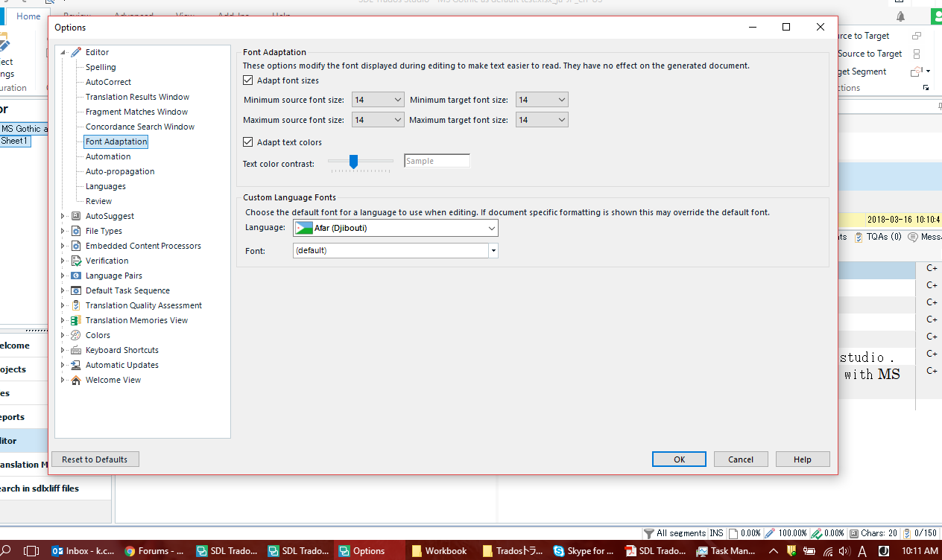Select Spelling in the Editor tree
This screenshot has width=942, height=560.
click(101, 67)
